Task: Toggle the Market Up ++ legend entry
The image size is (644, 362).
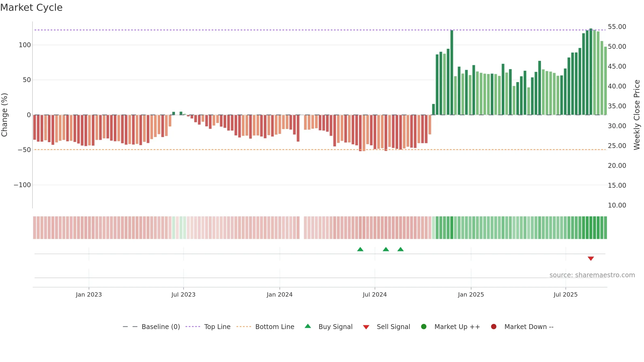Action: [451, 327]
